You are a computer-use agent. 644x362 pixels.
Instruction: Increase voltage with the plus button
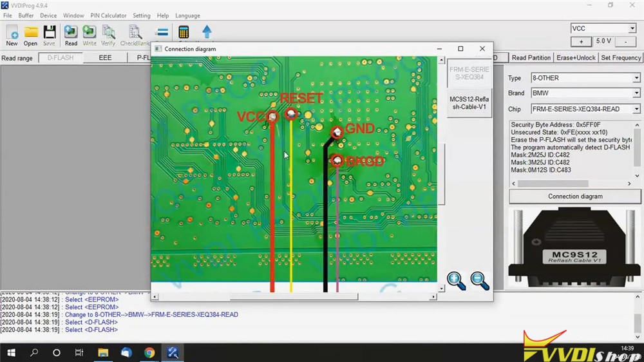[581, 41]
